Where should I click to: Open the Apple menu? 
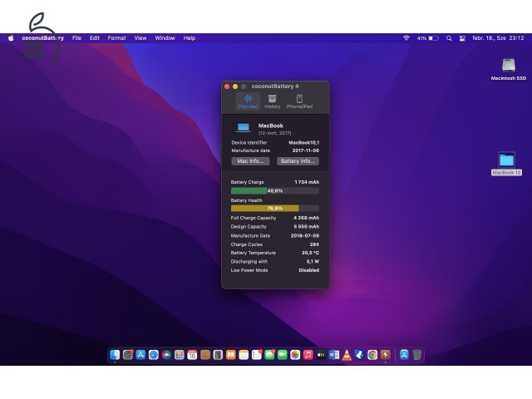pos(11,38)
